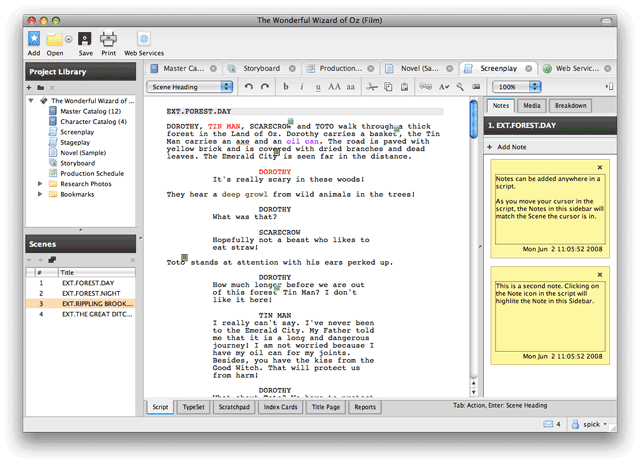Open the dropdown arrow next to Open

click(69, 40)
